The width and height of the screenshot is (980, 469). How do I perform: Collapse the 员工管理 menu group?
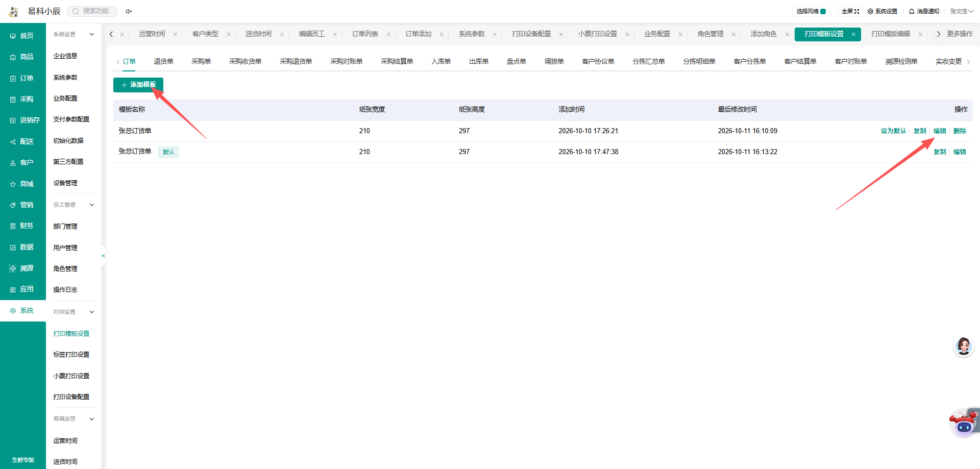coord(92,205)
